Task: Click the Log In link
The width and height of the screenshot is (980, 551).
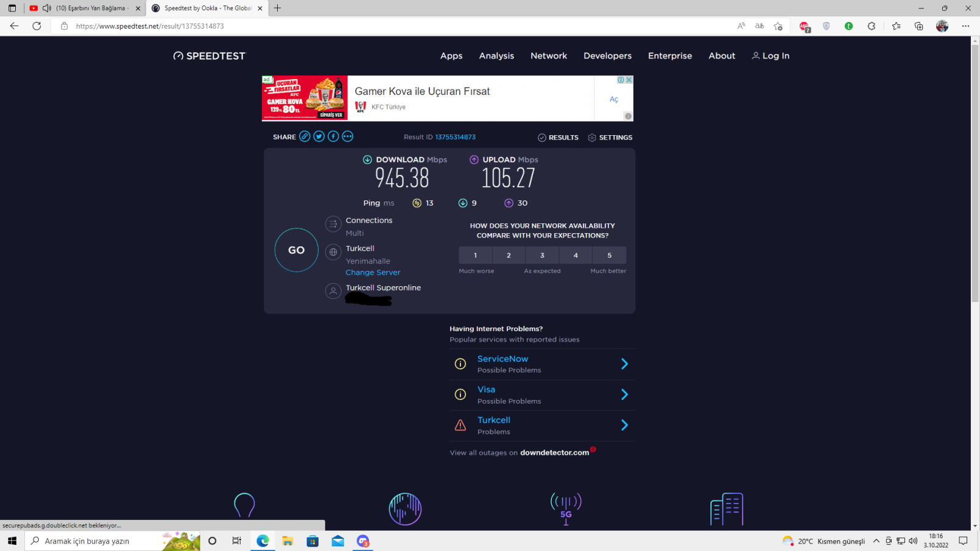Action: [x=770, y=56]
